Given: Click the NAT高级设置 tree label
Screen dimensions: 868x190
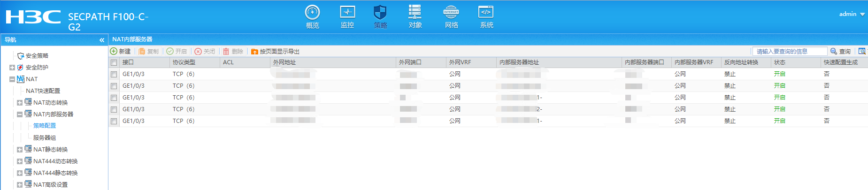Looking at the screenshot, I should pos(51,185).
